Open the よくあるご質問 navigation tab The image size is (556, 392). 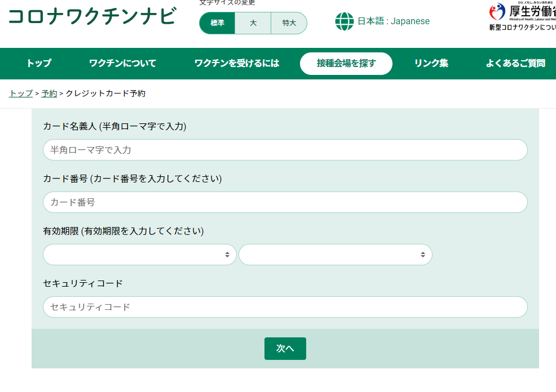pyautogui.click(x=515, y=64)
